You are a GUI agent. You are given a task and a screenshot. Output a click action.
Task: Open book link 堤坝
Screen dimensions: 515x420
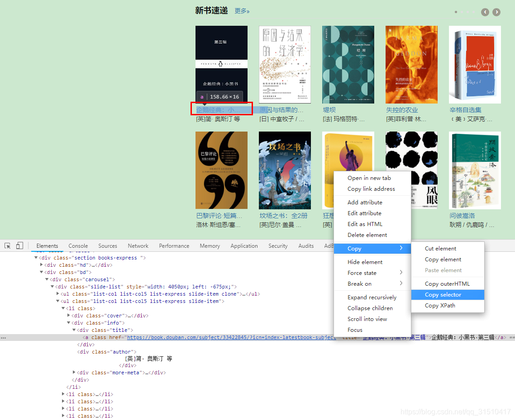329,110
